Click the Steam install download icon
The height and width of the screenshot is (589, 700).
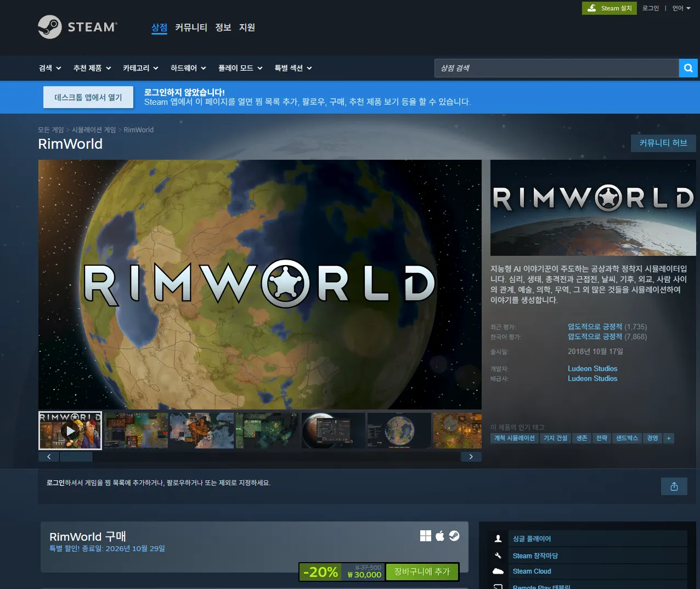pos(591,8)
